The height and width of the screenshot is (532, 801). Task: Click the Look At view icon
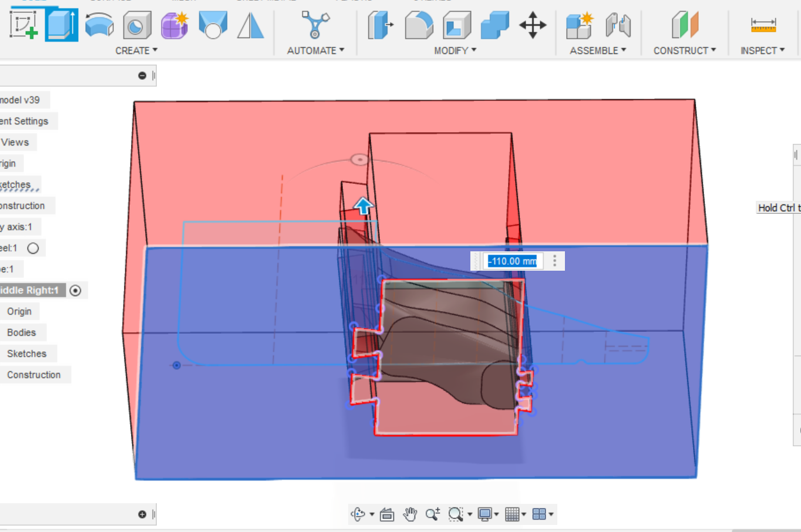(387, 514)
